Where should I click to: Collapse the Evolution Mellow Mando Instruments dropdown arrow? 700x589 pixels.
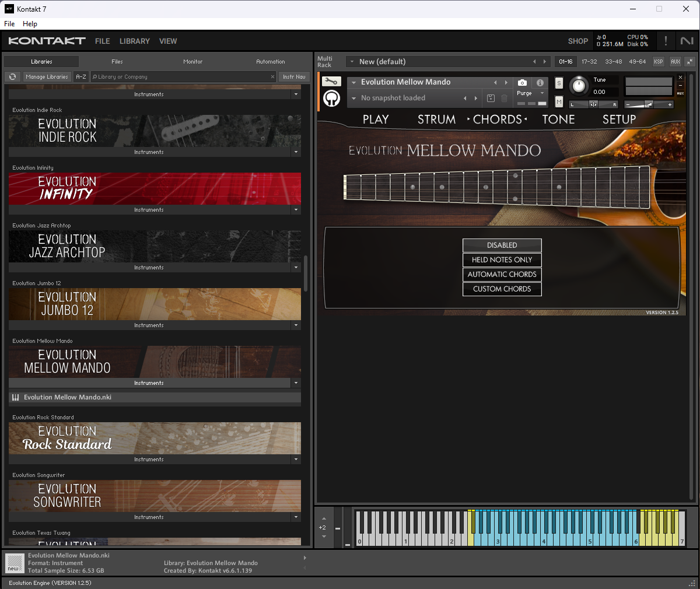pyautogui.click(x=296, y=383)
